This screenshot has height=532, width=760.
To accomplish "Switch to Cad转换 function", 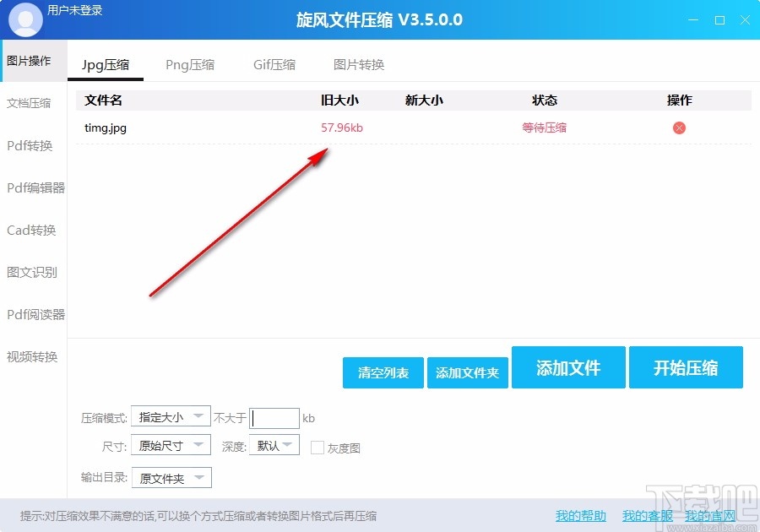I will (32, 230).
